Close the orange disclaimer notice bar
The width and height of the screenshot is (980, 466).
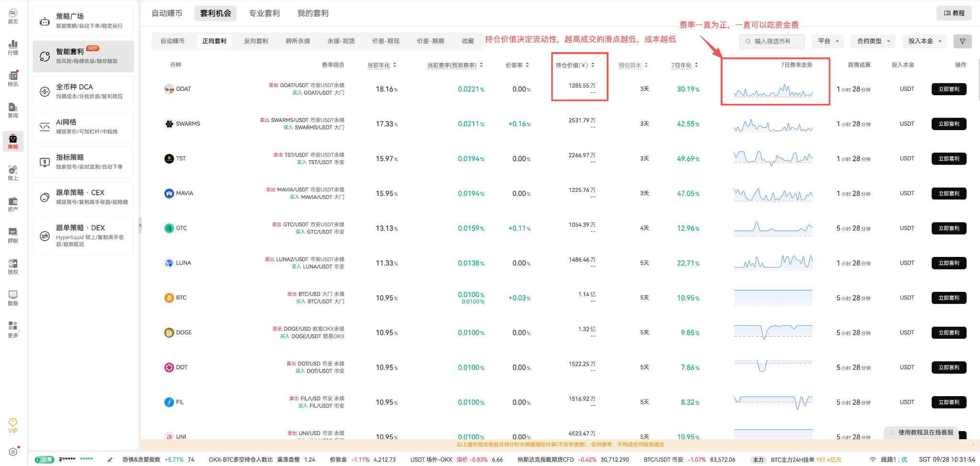pyautogui.click(x=973, y=445)
